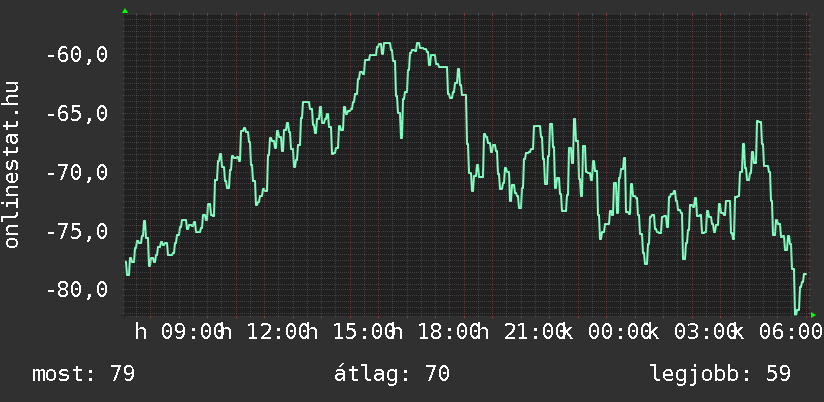
Task: Click the -70,0 y-axis label
Action: tap(77, 173)
